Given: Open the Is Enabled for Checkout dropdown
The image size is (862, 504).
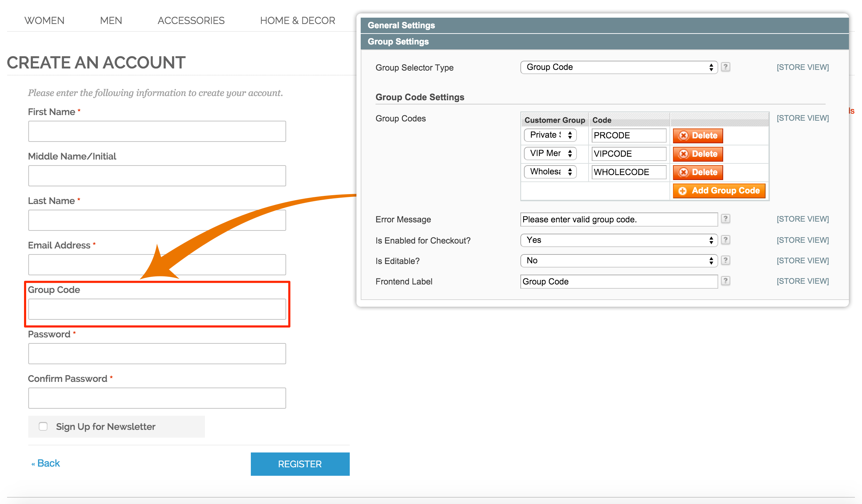Looking at the screenshot, I should coord(619,240).
